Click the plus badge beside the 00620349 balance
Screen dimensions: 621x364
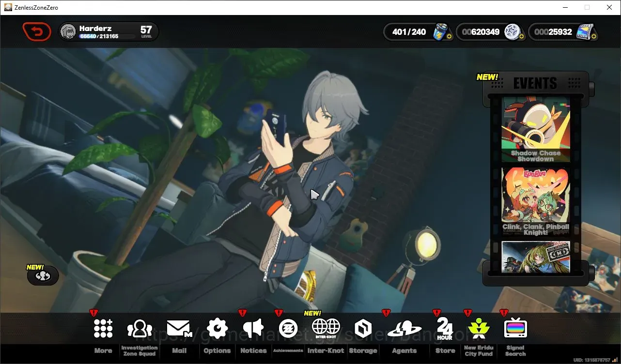[522, 37]
